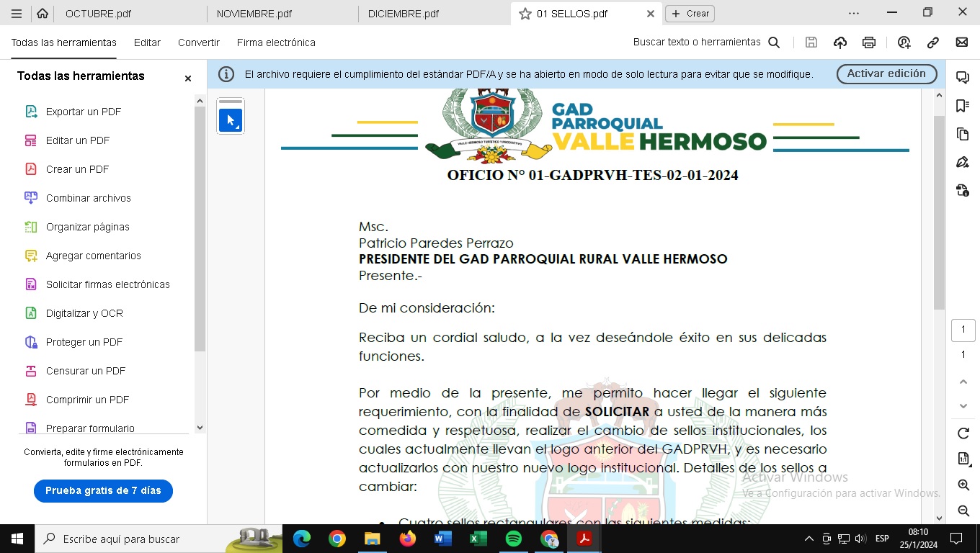This screenshot has width=980, height=553.
Task: Click the rotate page icon
Action: pyautogui.click(x=963, y=433)
